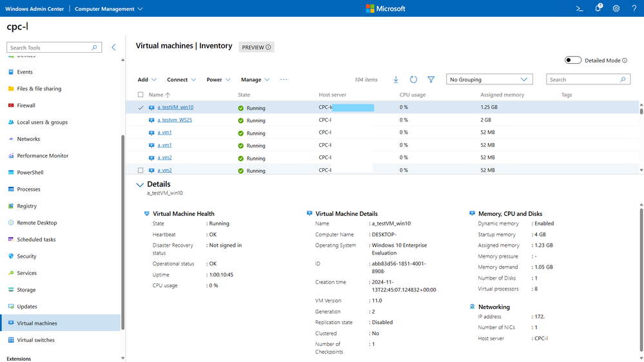Uncheck the a_testVM_win10 row checkbox
This screenshot has width=644, height=362.
[x=141, y=108]
